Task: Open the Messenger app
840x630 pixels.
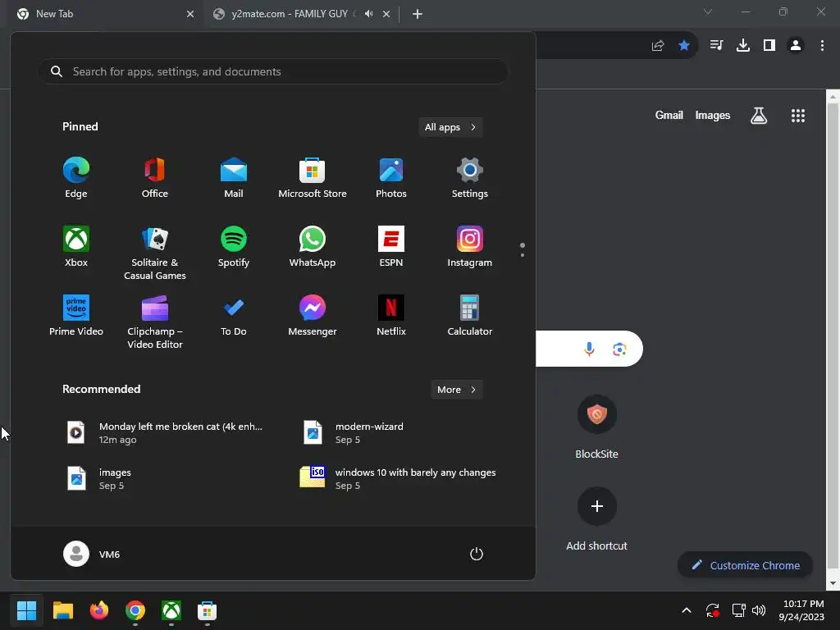Action: point(313,316)
